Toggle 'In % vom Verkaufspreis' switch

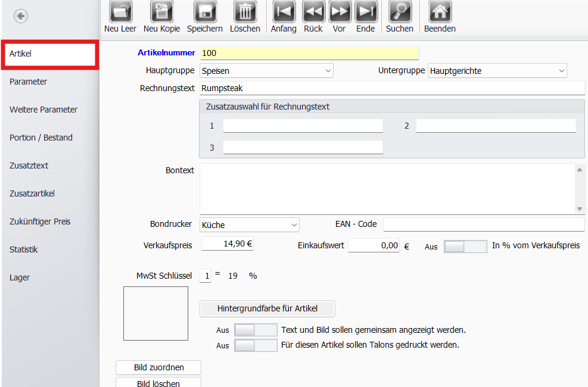coord(465,246)
